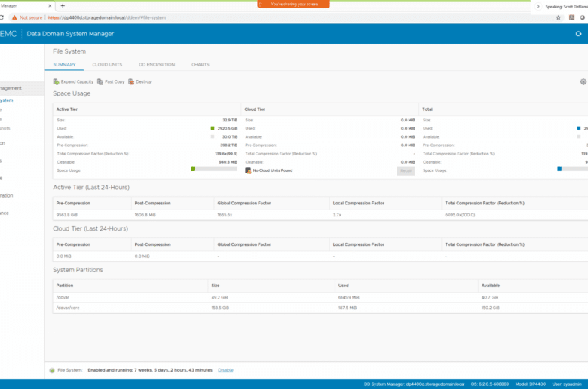Click the 150.2 GiB available cell
588x389 pixels.
tap(490, 308)
